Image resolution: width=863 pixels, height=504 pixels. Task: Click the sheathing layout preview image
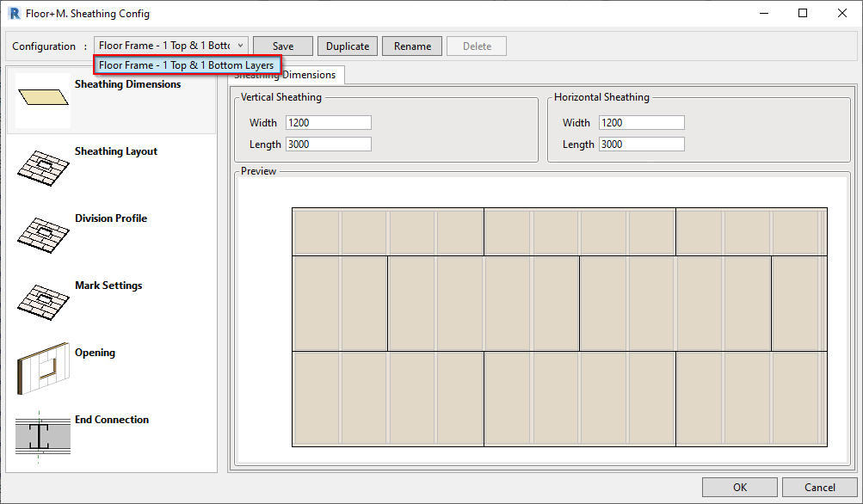[559, 327]
